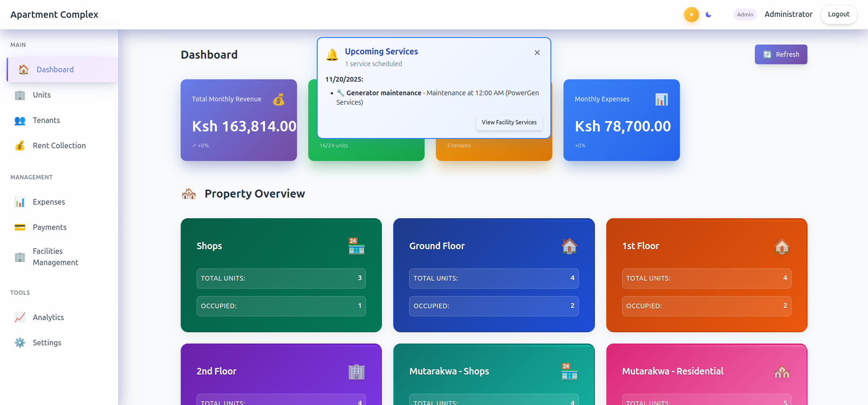Click the money bag icon on Revenue card

pos(279,99)
